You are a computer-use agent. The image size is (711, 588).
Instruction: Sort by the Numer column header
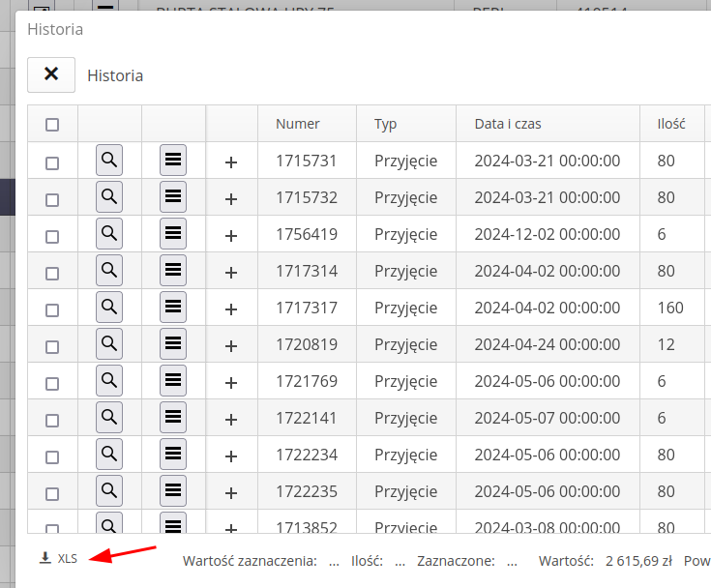pyautogui.click(x=298, y=124)
